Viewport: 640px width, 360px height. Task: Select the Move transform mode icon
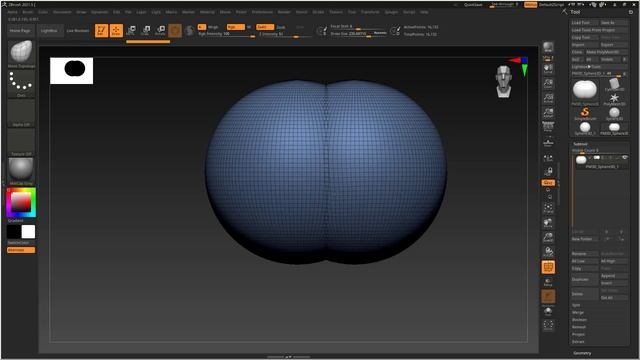131,30
